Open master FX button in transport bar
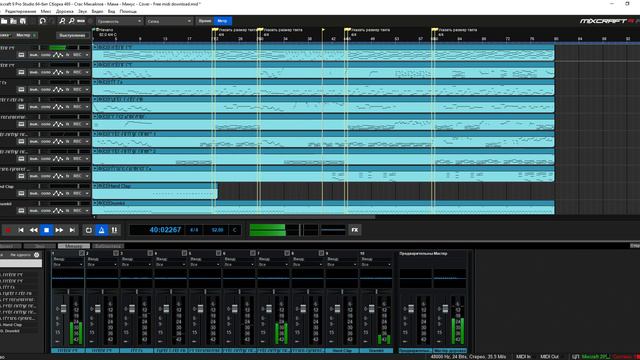The image size is (640, 360). (x=355, y=230)
